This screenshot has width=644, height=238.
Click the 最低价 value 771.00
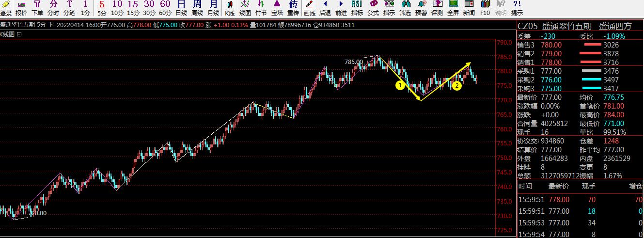tap(613, 124)
